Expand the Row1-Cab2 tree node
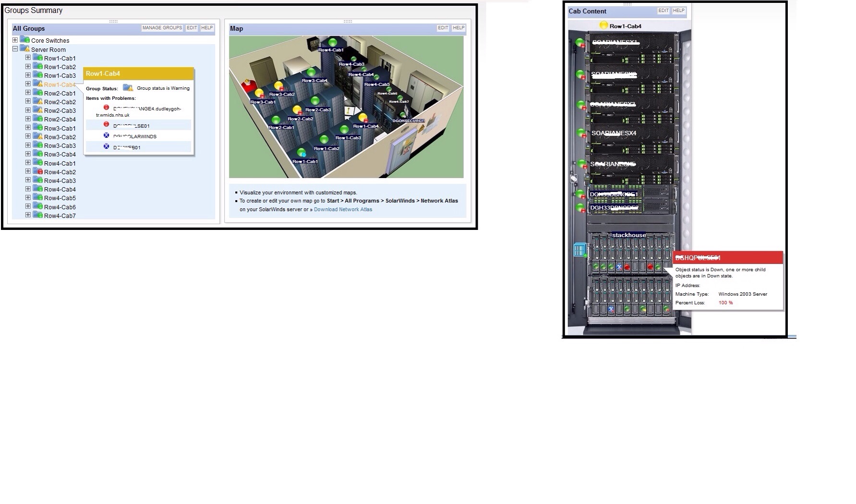856x504 pixels. [28, 67]
